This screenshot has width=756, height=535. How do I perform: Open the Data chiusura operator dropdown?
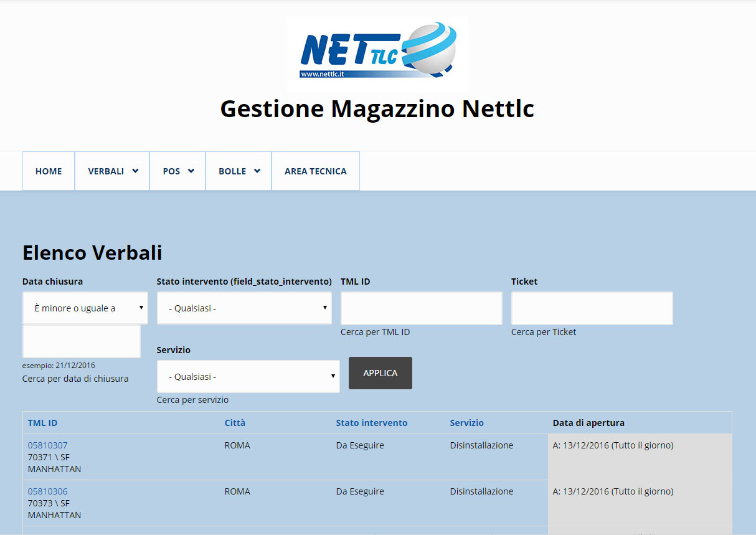pos(85,308)
